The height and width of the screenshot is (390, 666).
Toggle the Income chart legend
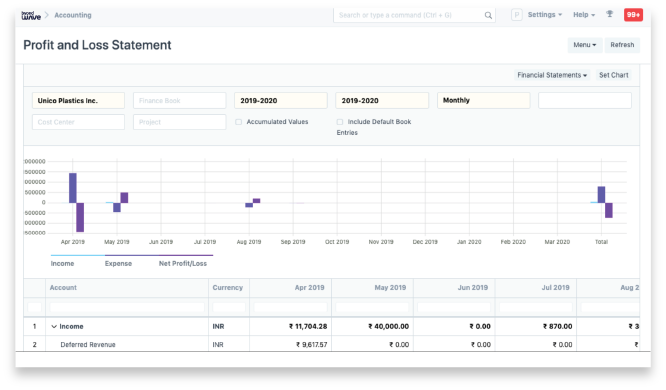tap(62, 263)
